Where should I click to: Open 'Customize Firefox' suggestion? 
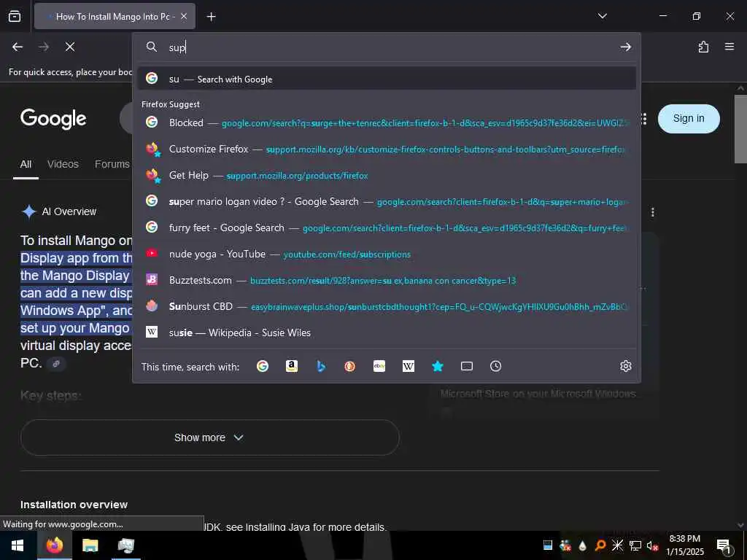(387, 149)
